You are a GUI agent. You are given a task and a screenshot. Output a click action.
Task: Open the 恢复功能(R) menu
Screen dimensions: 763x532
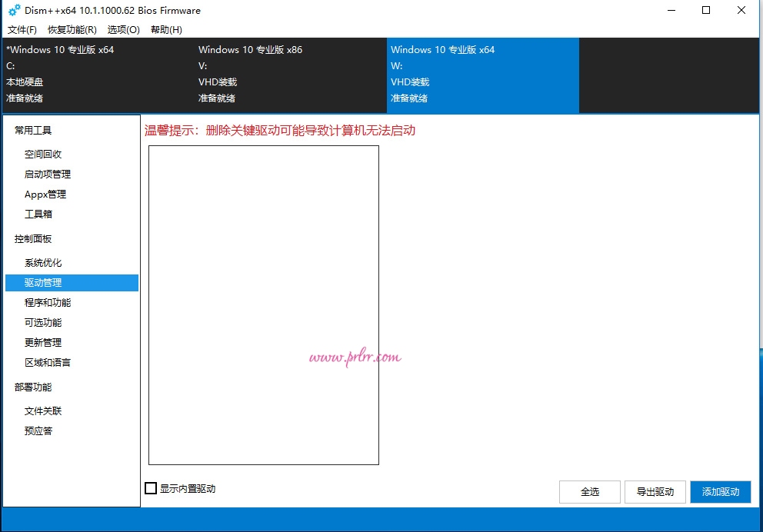coord(71,29)
